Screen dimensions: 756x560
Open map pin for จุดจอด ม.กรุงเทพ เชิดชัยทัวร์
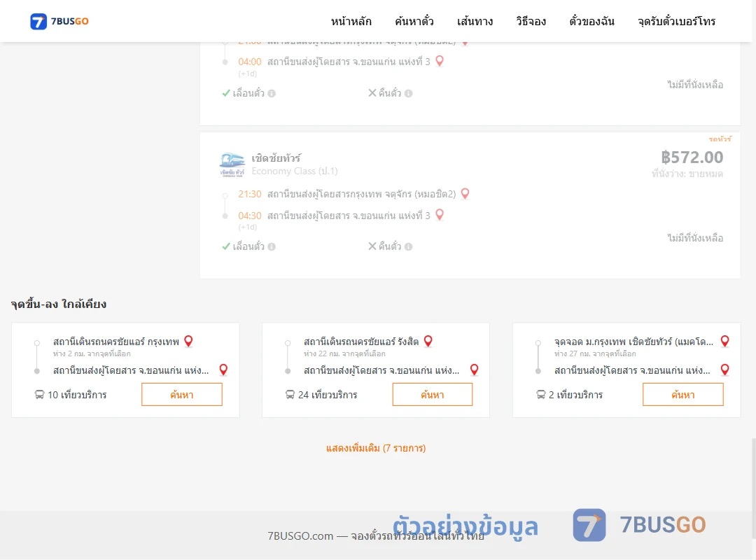click(724, 342)
